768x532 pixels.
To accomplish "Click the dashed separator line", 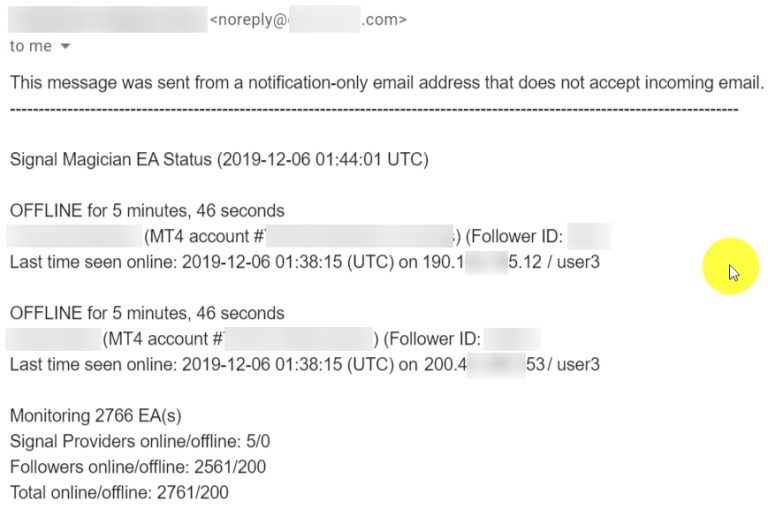I will pos(373,107).
